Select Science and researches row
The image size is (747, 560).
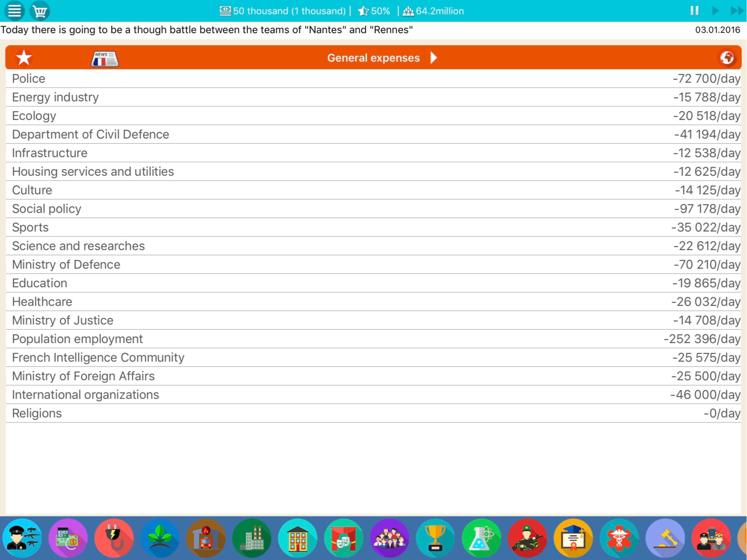(373, 246)
